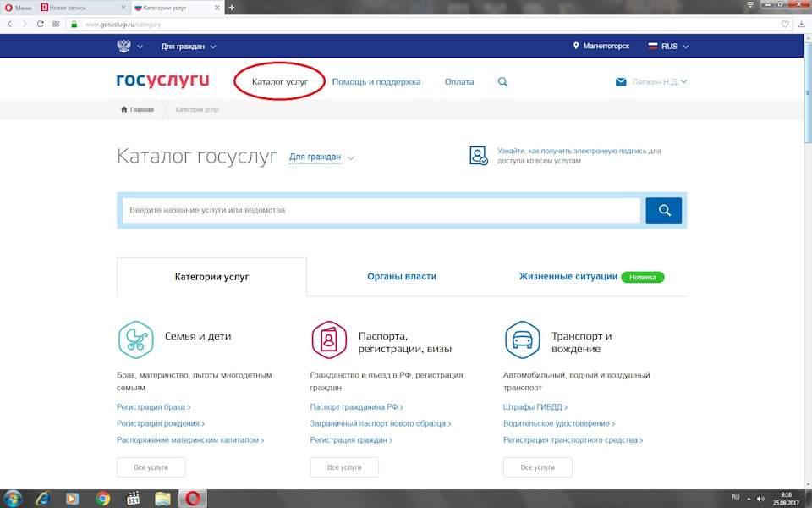Click the header search magnifier icon
This screenshot has height=508, width=812.
(502, 82)
